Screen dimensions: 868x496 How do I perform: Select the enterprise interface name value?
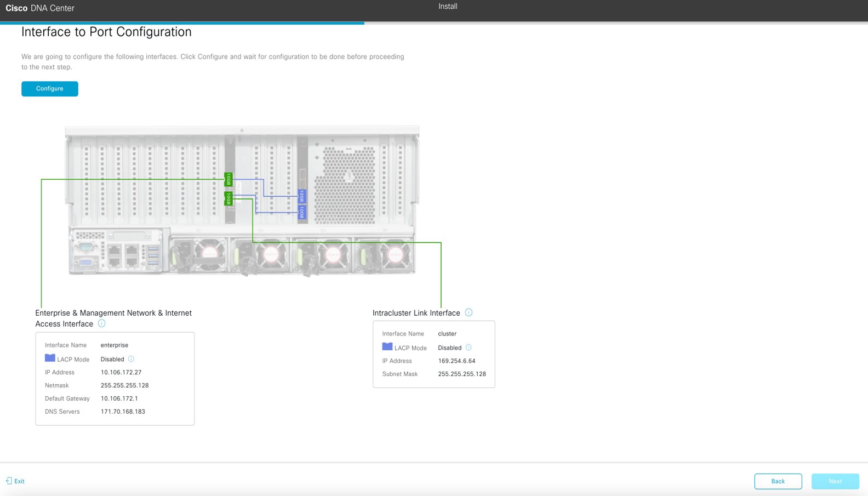(115, 345)
